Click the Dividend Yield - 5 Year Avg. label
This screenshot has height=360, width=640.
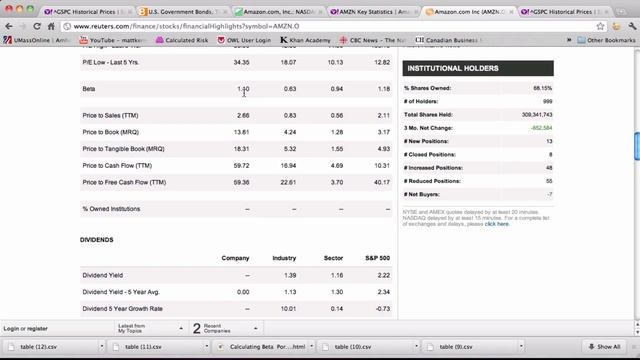point(121,292)
